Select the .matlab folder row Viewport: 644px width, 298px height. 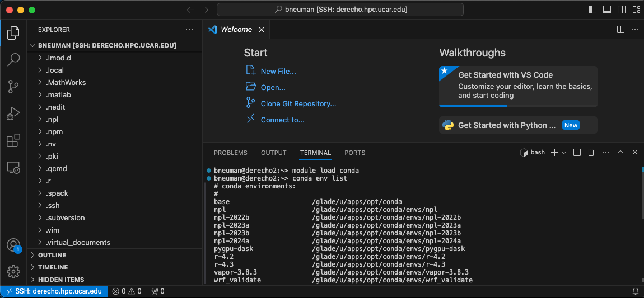coord(115,94)
